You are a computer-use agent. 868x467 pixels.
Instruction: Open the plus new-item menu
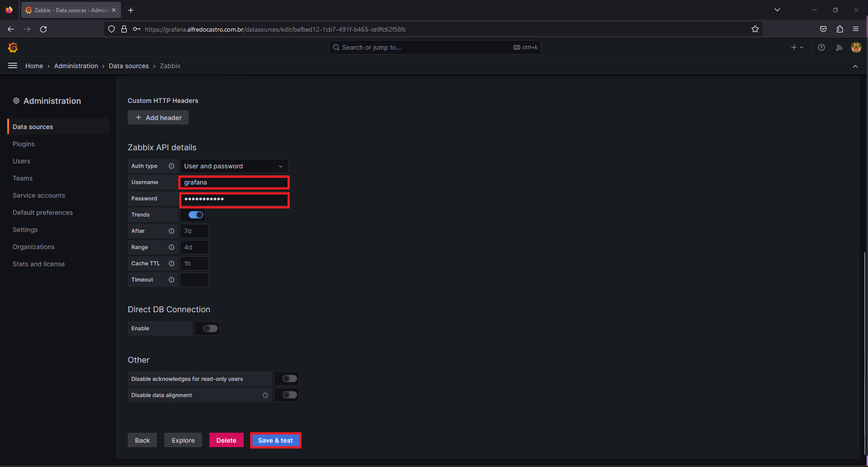tap(797, 47)
